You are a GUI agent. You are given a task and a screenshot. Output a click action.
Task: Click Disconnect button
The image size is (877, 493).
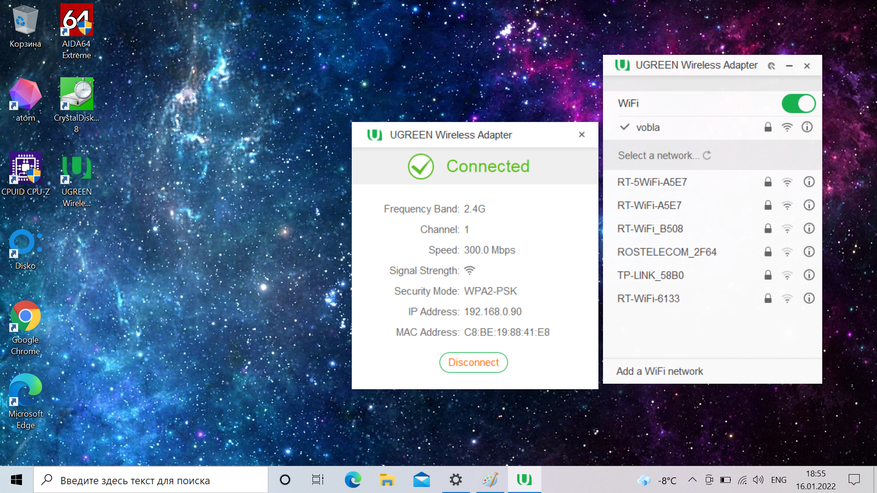(473, 363)
